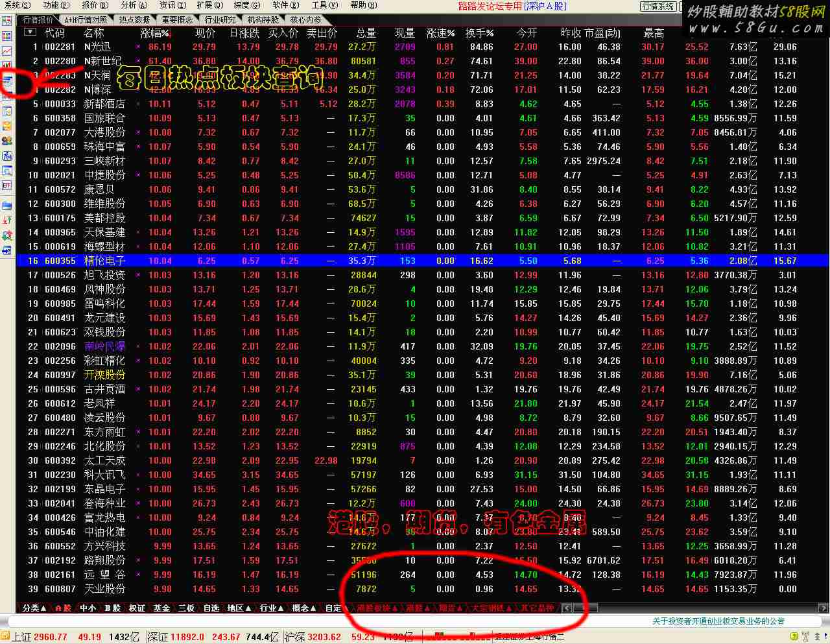The height and width of the screenshot is (644, 830).
Task: Open the daily hot sector query sidebar icon
Action: [x=7, y=81]
